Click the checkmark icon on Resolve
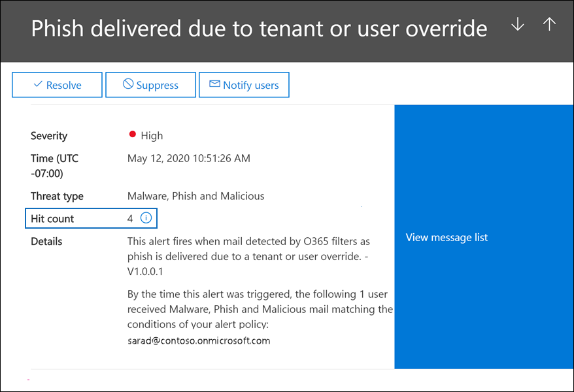 pyautogui.click(x=38, y=84)
